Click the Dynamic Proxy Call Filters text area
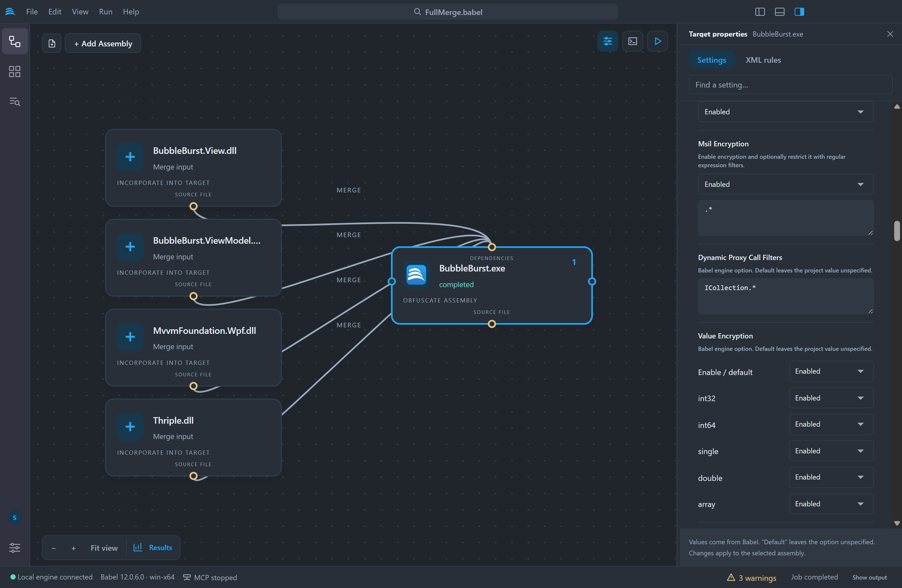Viewport: 902px width, 588px height. click(786, 297)
